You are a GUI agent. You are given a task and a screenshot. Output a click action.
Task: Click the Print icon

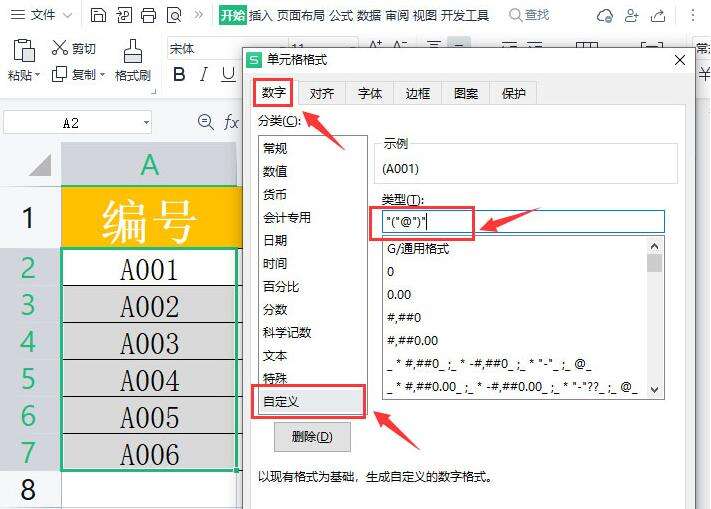[x=148, y=15]
